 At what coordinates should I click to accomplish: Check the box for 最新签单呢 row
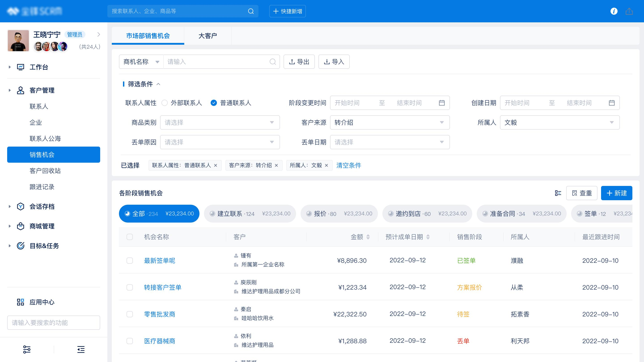(129, 261)
